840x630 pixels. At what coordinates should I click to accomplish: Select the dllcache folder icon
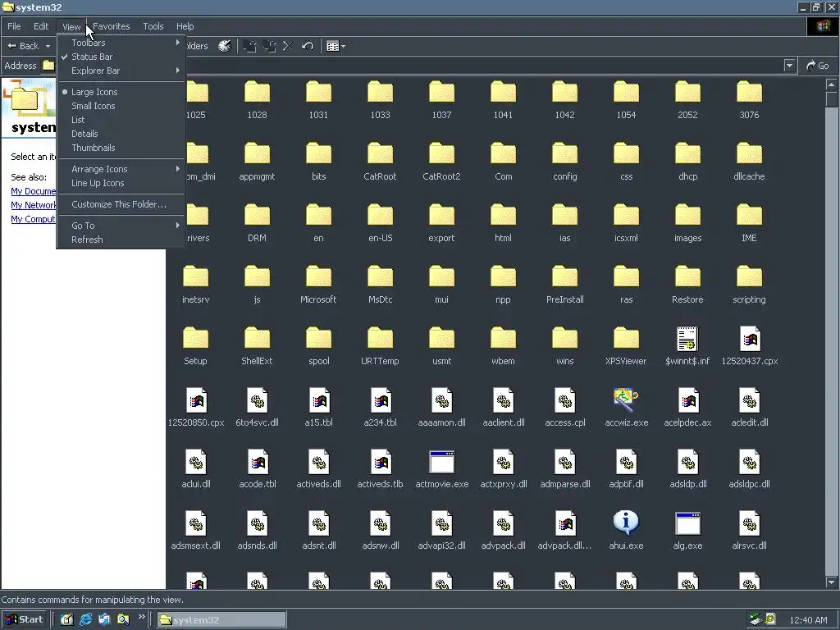[749, 153]
